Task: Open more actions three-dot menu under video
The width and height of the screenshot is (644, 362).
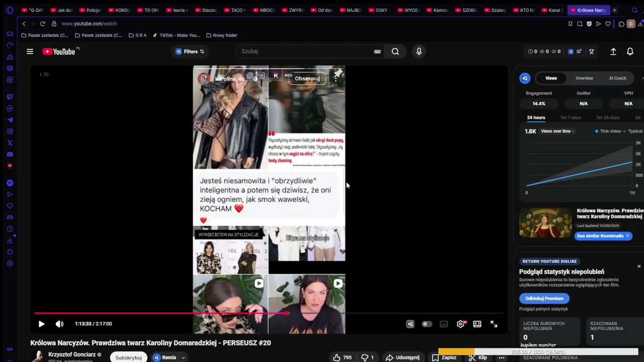Action: (x=502, y=357)
